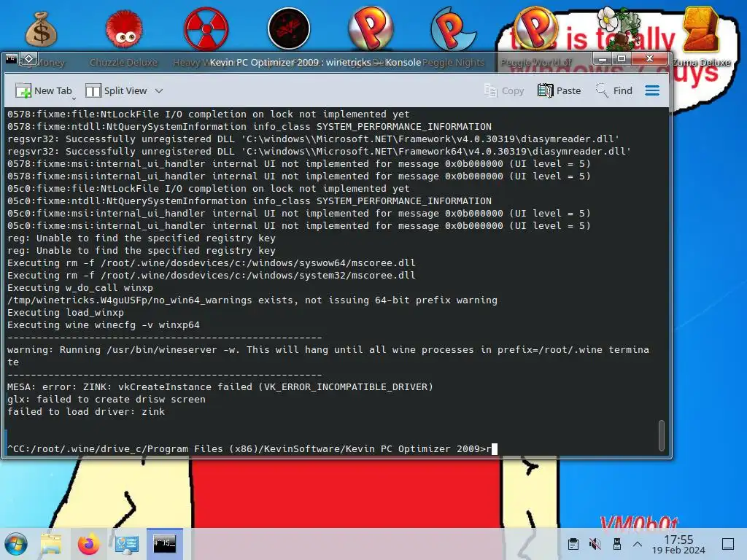Click the muted volume tray icon
Image resolution: width=747 pixels, height=560 pixels.
[x=595, y=544]
